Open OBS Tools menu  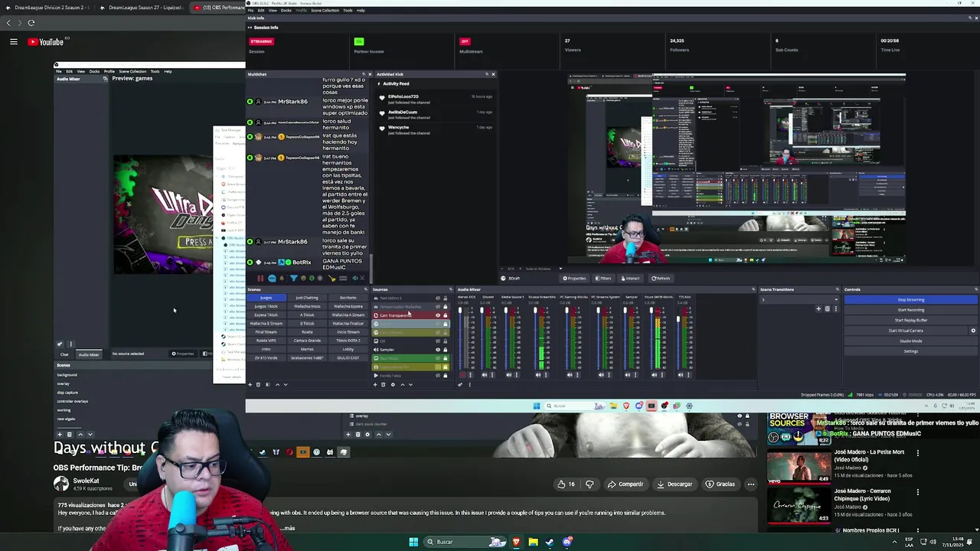pyautogui.click(x=348, y=11)
